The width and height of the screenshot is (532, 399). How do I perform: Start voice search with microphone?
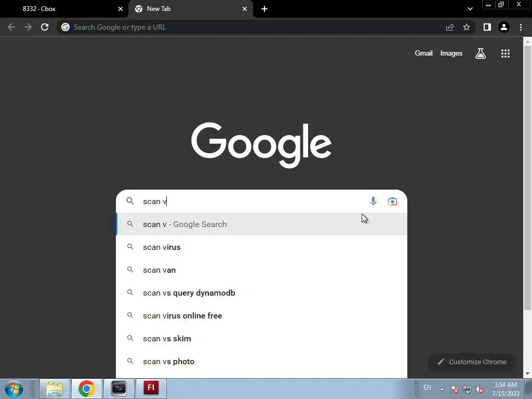pyautogui.click(x=373, y=201)
